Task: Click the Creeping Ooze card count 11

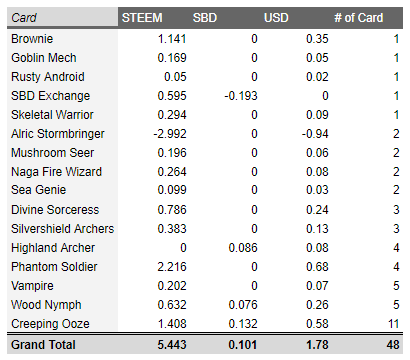Action: coord(393,324)
